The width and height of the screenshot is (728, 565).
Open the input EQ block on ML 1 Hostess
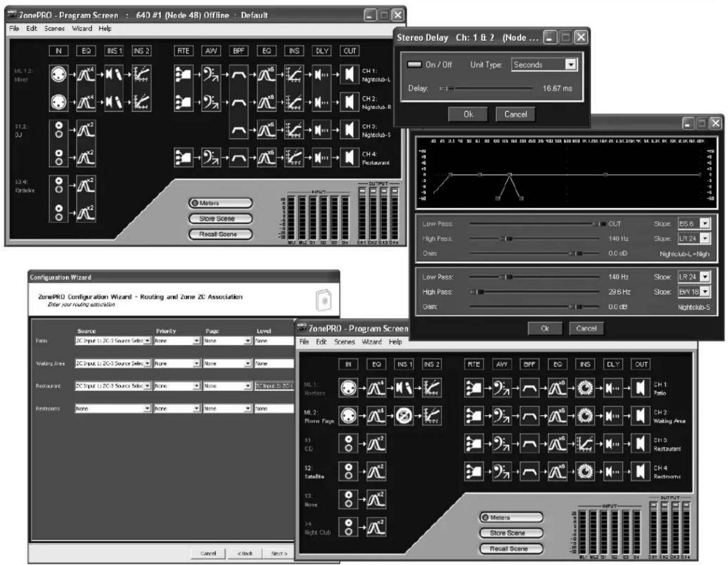click(x=376, y=389)
